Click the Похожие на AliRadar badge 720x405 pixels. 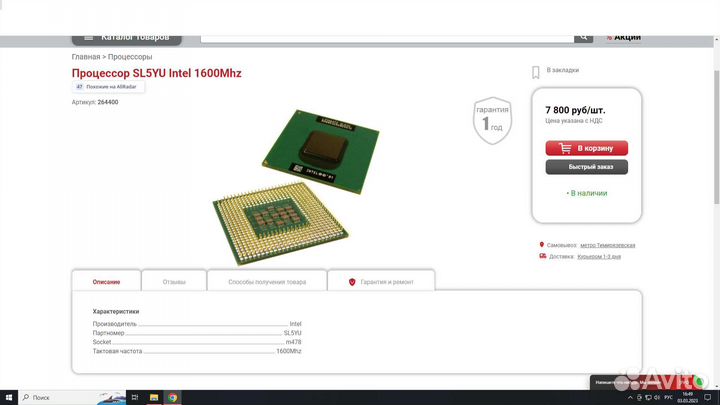click(x=108, y=87)
